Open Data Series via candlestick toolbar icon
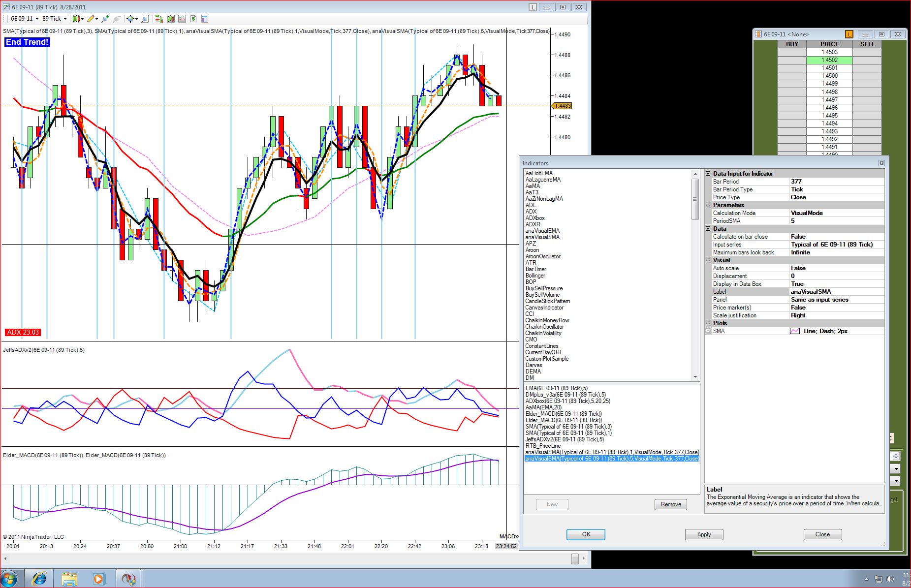The image size is (911, 588). (x=171, y=19)
